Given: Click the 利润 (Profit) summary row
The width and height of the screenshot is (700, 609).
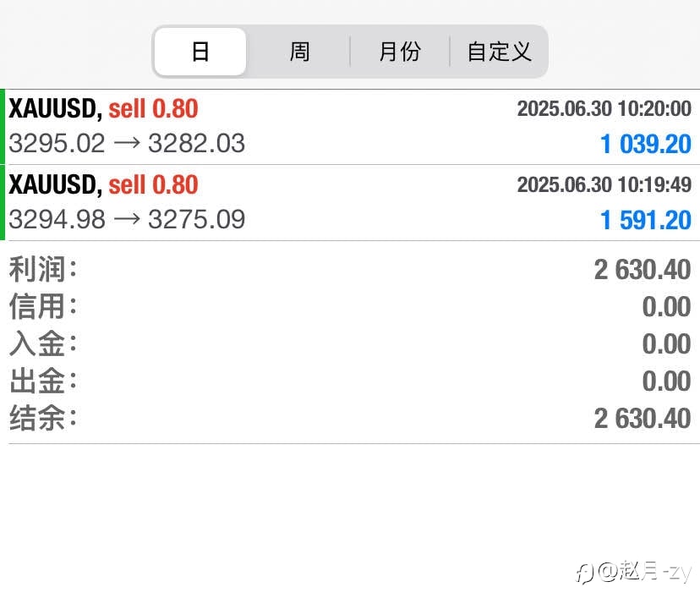Looking at the screenshot, I should click(x=350, y=270).
